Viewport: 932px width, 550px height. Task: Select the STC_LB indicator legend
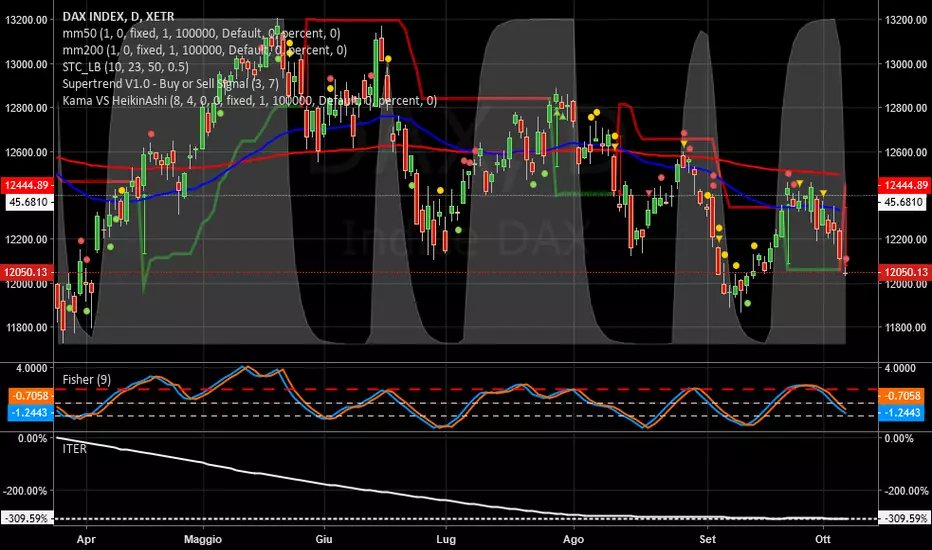[125, 67]
